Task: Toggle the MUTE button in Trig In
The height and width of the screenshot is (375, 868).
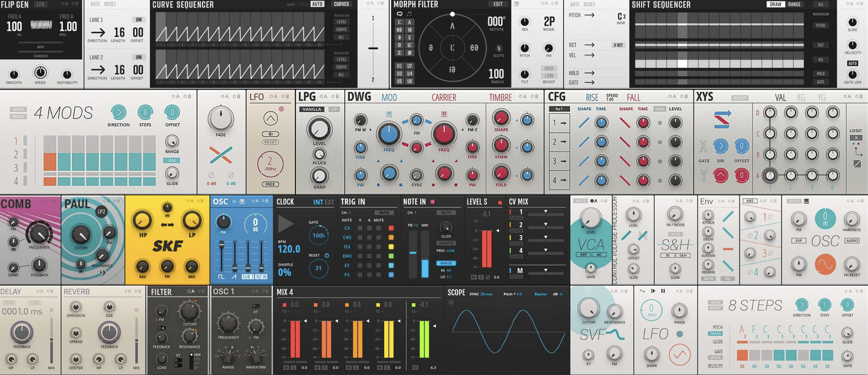Action: click(385, 213)
